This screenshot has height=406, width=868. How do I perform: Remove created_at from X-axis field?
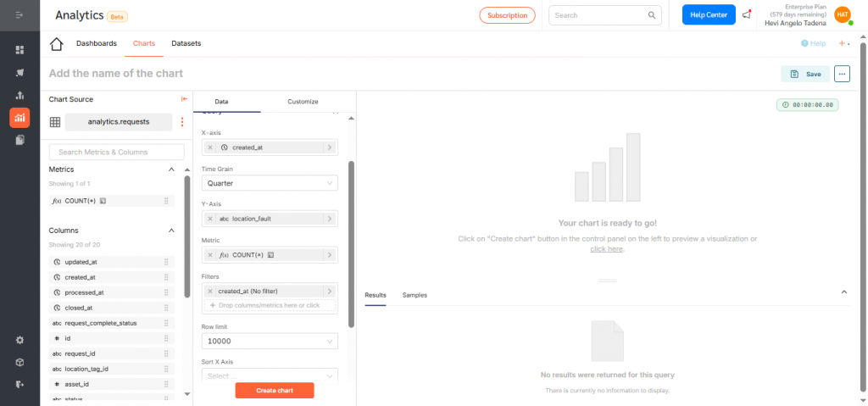coord(210,147)
